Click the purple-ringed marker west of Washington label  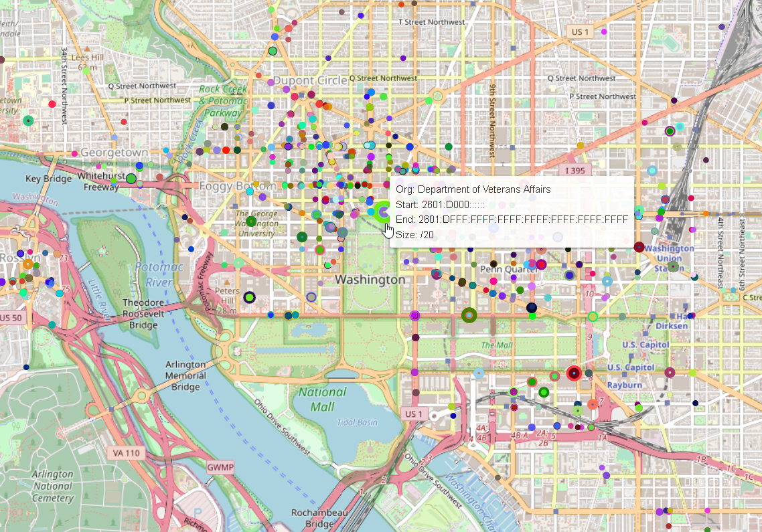[x=311, y=297]
